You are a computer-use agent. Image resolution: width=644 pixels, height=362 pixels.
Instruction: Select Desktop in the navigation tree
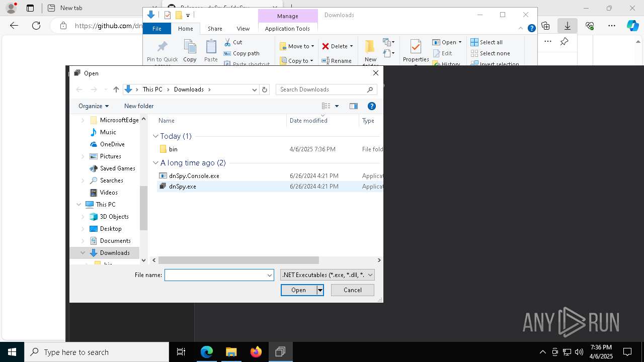111,229
